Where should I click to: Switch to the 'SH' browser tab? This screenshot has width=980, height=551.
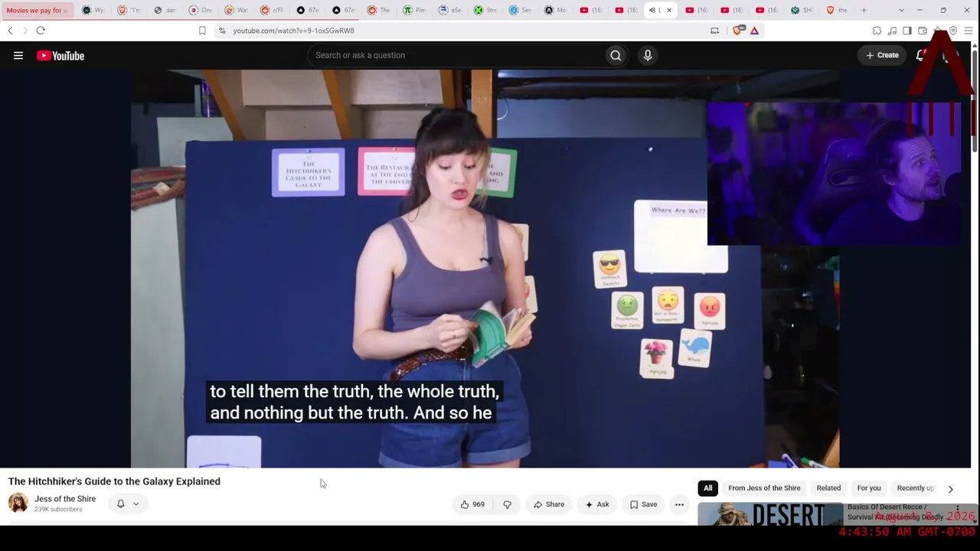(802, 10)
